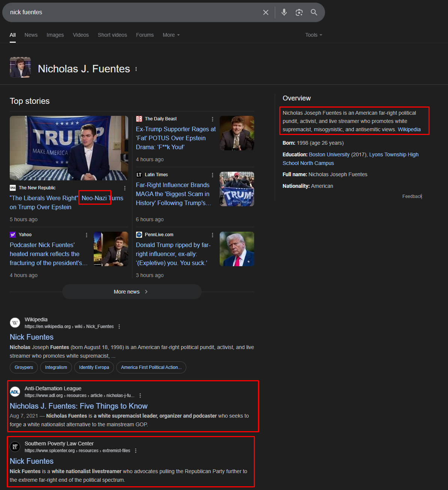
Task: Click the More news button
Action: (132, 292)
